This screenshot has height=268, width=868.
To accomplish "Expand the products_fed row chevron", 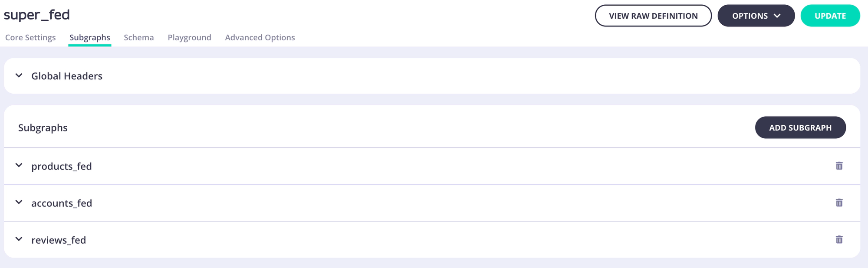I will click(19, 165).
